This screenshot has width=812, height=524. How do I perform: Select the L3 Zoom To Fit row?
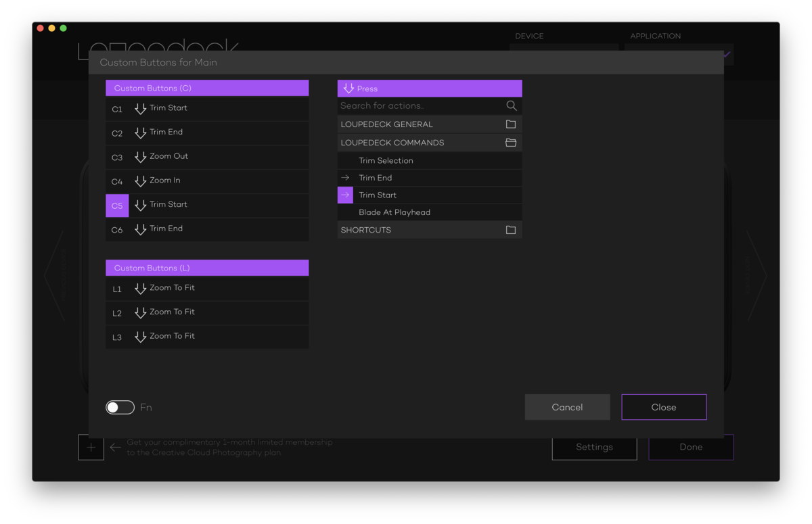207,337
